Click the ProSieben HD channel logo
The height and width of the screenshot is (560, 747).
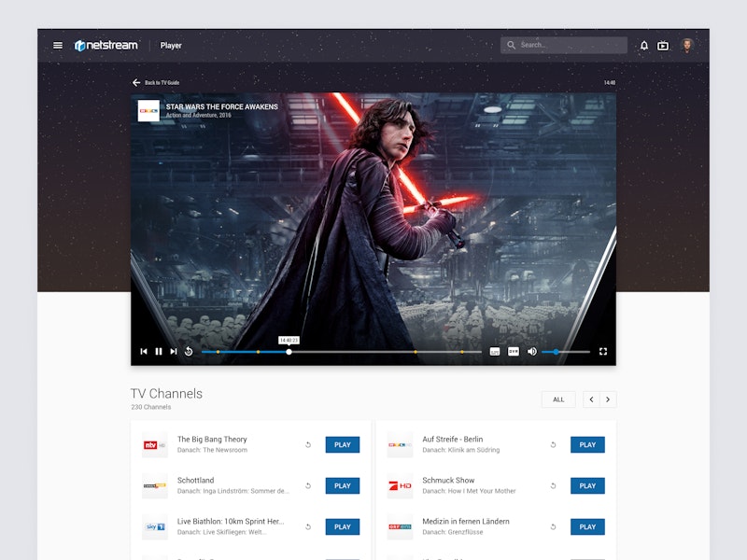[x=400, y=485]
